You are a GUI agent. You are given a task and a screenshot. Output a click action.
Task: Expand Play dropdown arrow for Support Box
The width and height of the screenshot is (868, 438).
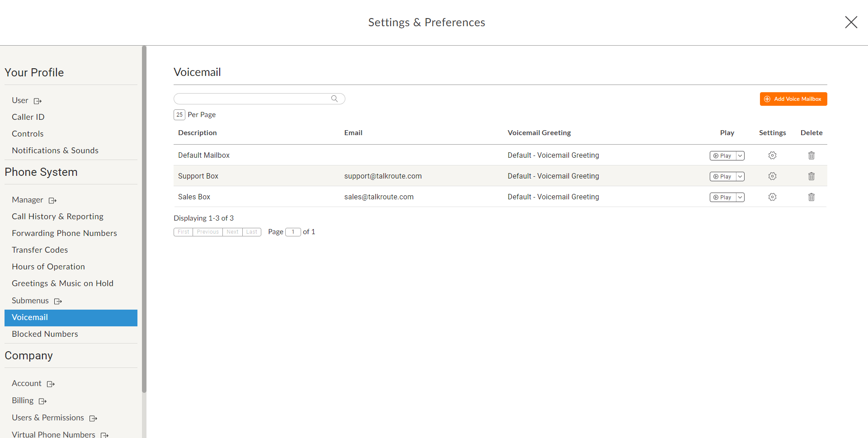pyautogui.click(x=740, y=176)
